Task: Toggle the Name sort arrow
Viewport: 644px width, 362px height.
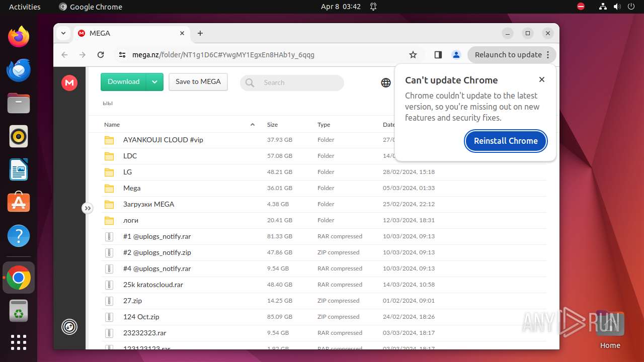Action: coord(253,125)
